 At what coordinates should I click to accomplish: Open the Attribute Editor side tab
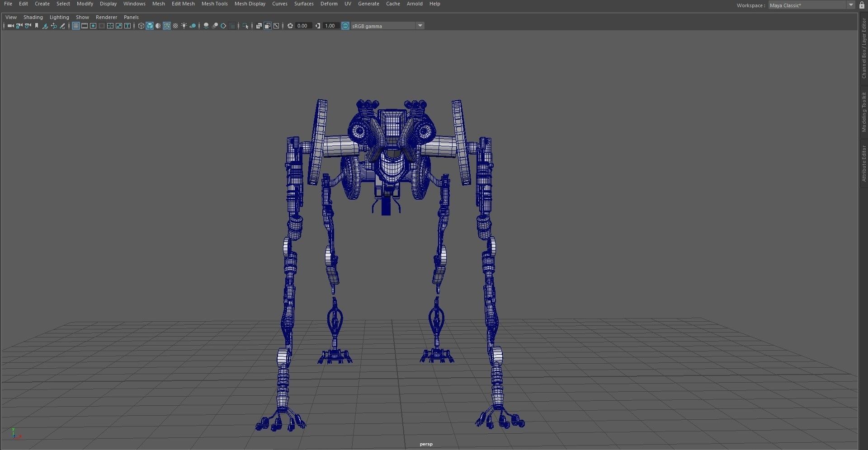pyautogui.click(x=863, y=164)
